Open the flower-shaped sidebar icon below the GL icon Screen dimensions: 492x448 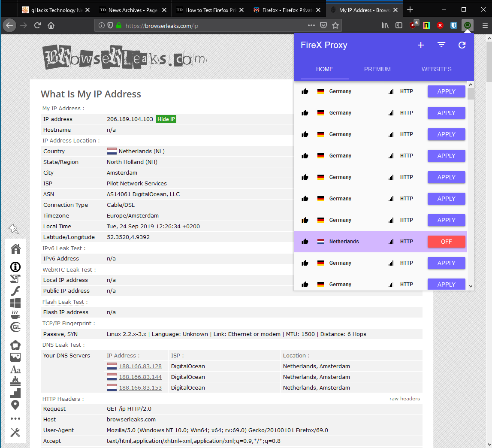[x=15, y=345]
